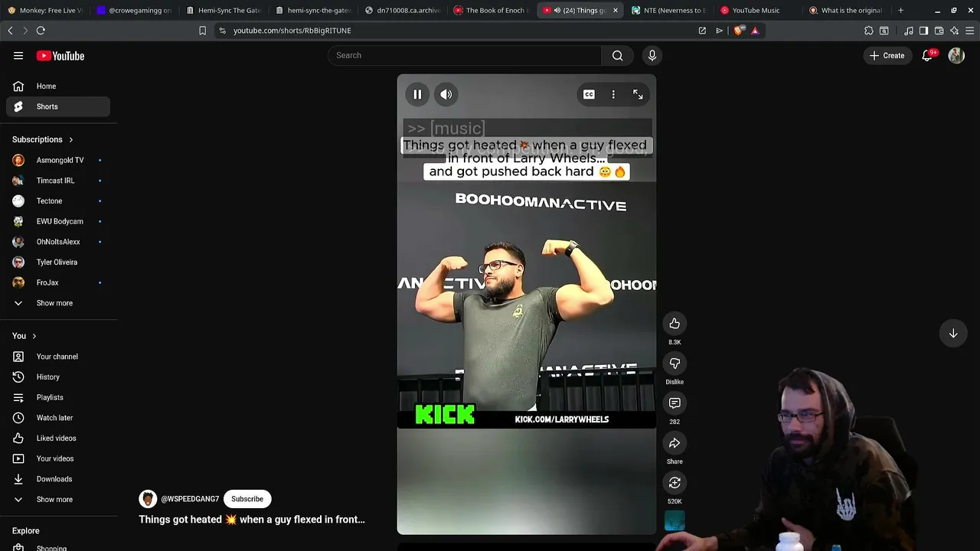
Task: Open Tectone subscription channel
Action: coord(58,201)
